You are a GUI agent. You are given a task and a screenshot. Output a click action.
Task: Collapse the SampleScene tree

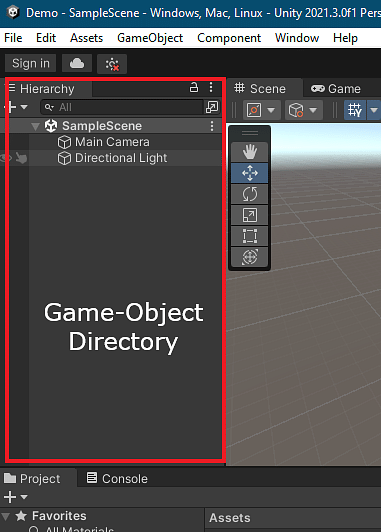click(x=35, y=127)
